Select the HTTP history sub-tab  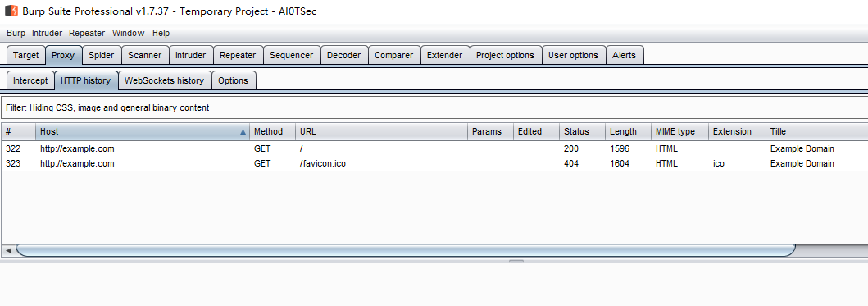[86, 80]
